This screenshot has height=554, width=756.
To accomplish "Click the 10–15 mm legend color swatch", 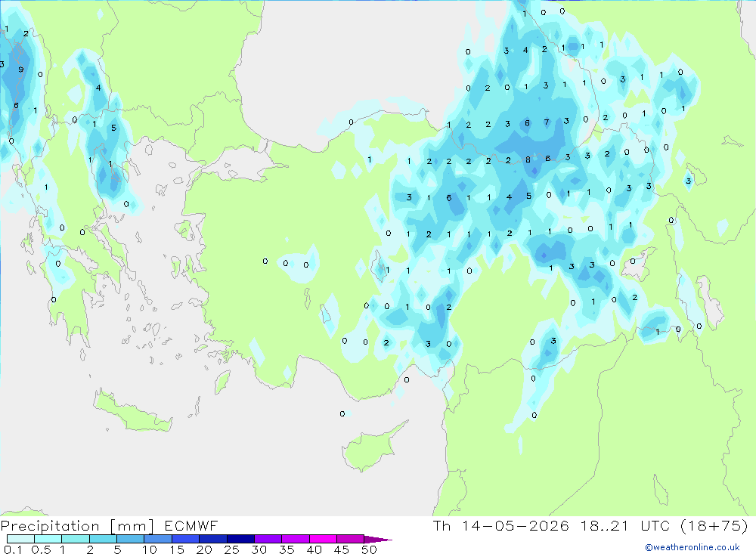I will pyautogui.click(x=158, y=539).
